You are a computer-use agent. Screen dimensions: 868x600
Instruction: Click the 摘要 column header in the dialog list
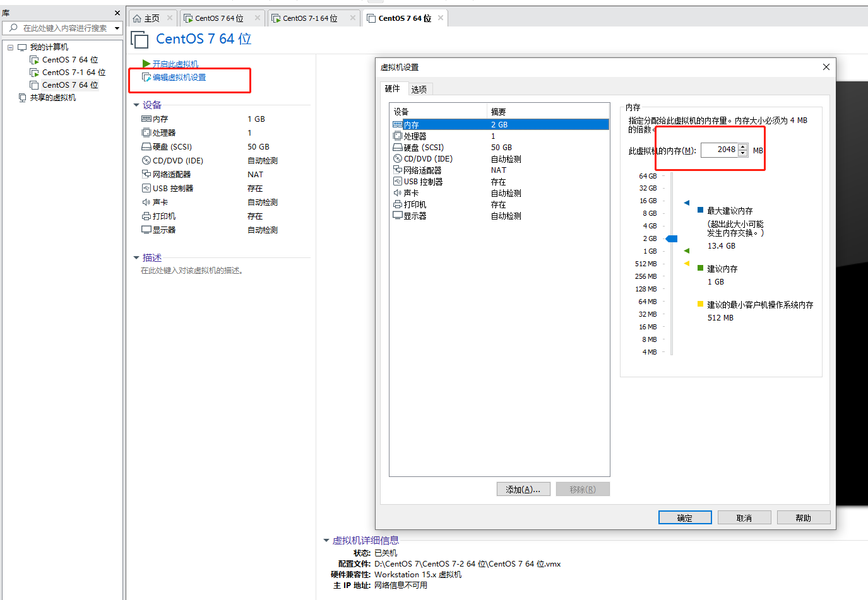click(x=549, y=112)
